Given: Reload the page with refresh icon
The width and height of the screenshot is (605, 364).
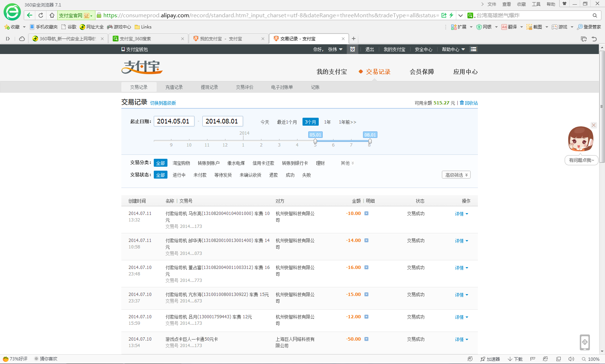Looking at the screenshot, I should 41,15.
